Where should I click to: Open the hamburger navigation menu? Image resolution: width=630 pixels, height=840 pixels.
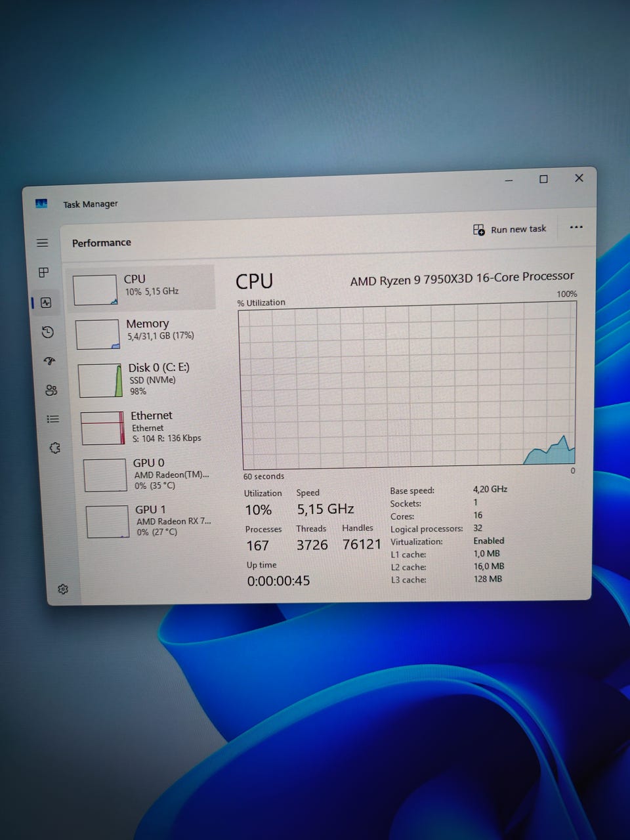pyautogui.click(x=42, y=243)
